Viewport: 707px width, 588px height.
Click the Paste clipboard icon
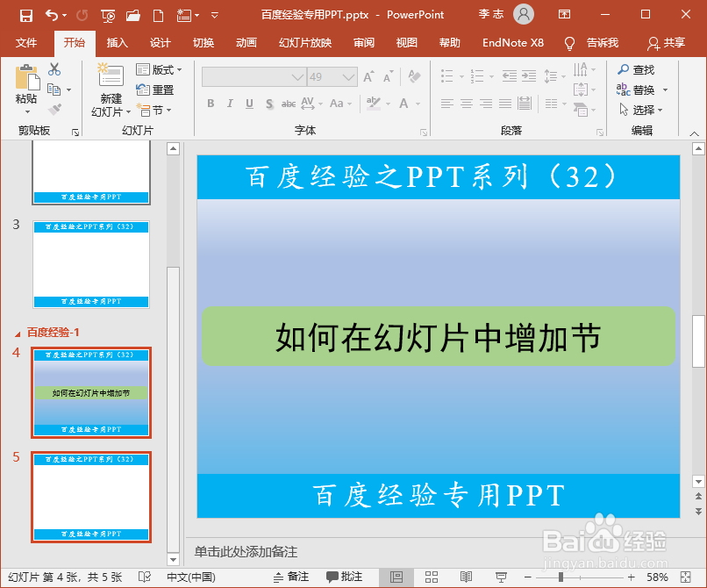[x=26, y=77]
